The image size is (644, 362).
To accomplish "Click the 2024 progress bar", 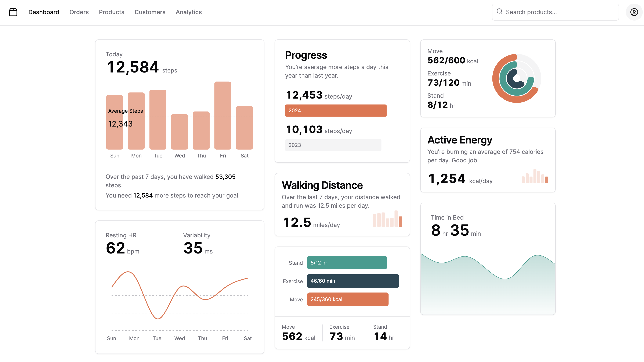I will pos(336,110).
